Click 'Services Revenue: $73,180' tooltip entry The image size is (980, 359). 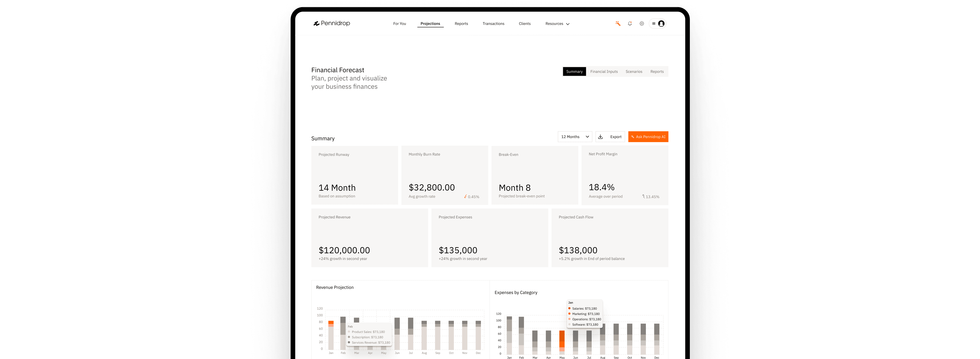pos(371,343)
